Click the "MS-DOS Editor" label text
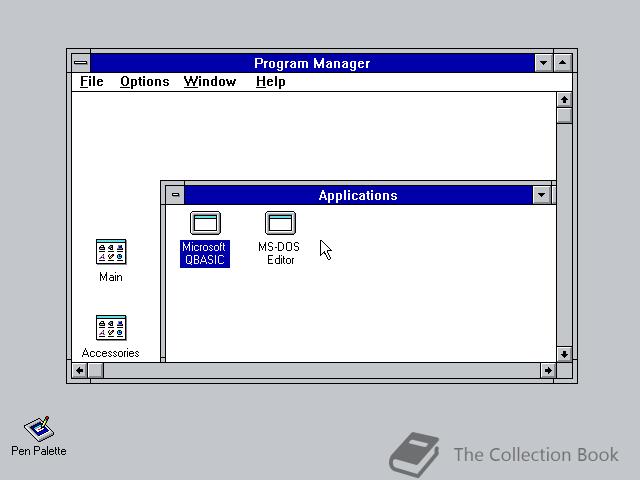 [x=280, y=253]
